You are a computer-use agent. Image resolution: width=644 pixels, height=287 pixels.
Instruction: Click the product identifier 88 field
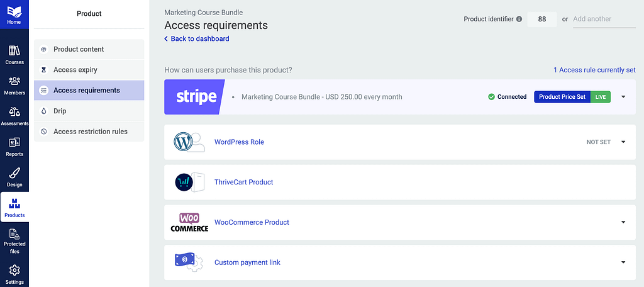pyautogui.click(x=541, y=19)
